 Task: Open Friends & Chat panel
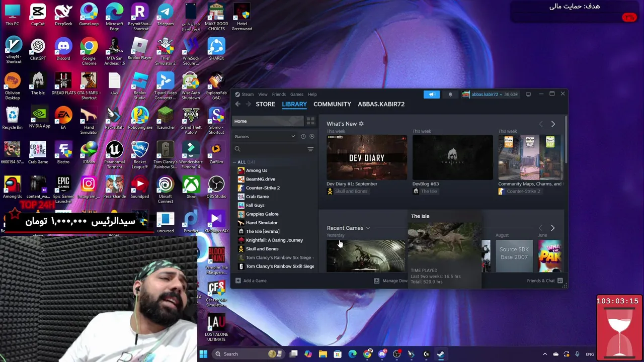tap(545, 281)
